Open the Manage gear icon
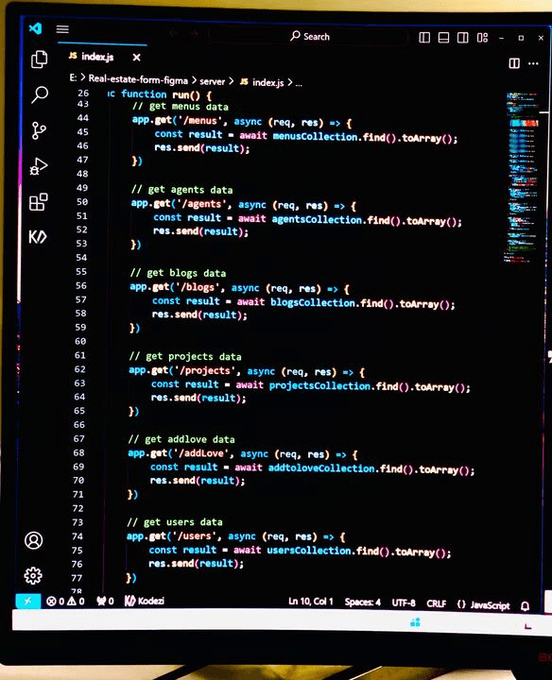This screenshot has height=680, width=552. pos(33,575)
